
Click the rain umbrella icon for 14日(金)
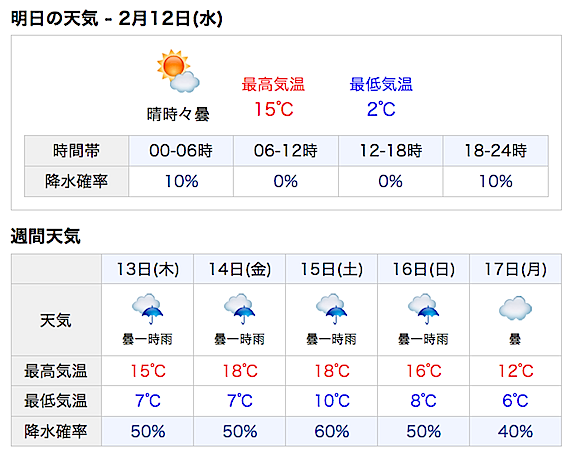[x=240, y=309]
